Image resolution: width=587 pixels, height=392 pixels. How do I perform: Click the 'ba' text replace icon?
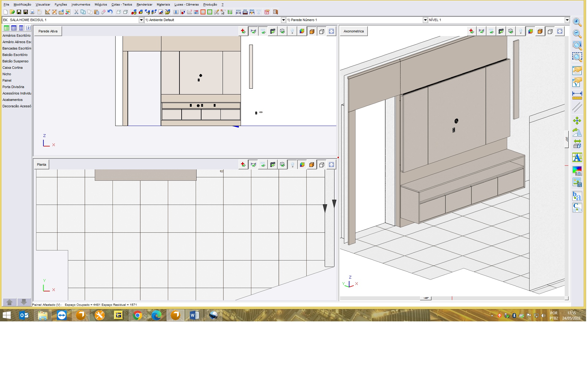577,196
